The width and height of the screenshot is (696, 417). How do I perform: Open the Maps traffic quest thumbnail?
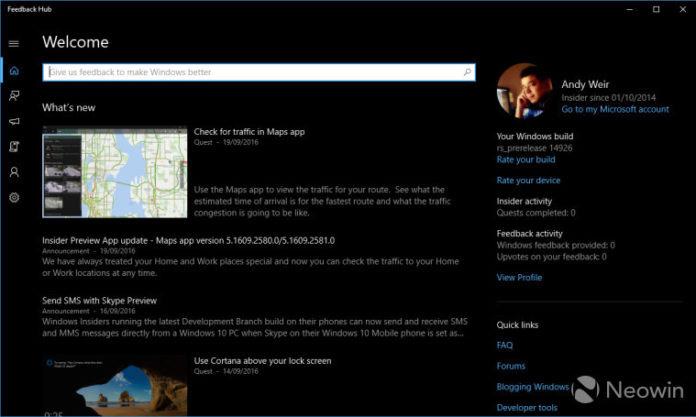coord(115,172)
